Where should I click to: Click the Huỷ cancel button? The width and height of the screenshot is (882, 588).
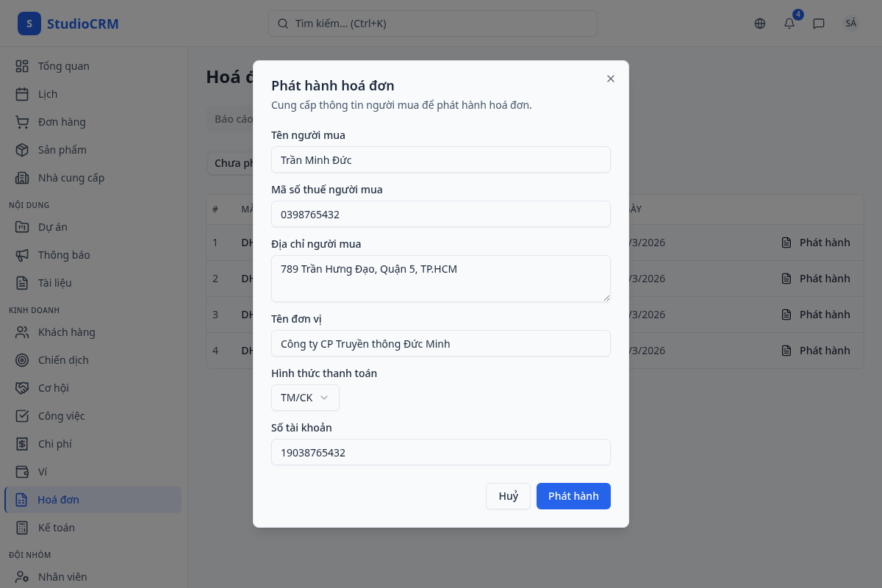508,496
